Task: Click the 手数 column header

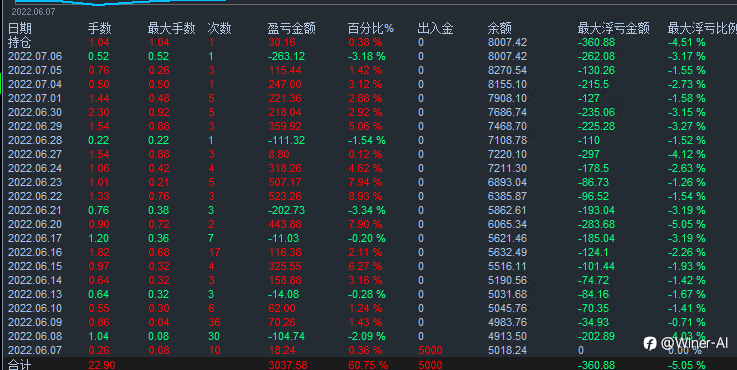Action: tap(100, 29)
